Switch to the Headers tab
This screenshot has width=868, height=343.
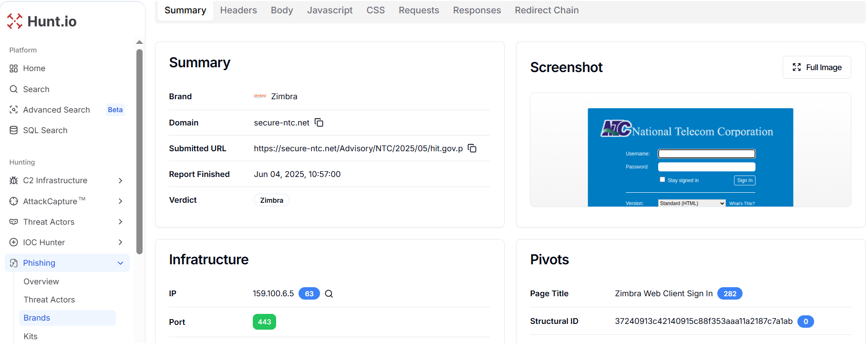[x=238, y=10]
